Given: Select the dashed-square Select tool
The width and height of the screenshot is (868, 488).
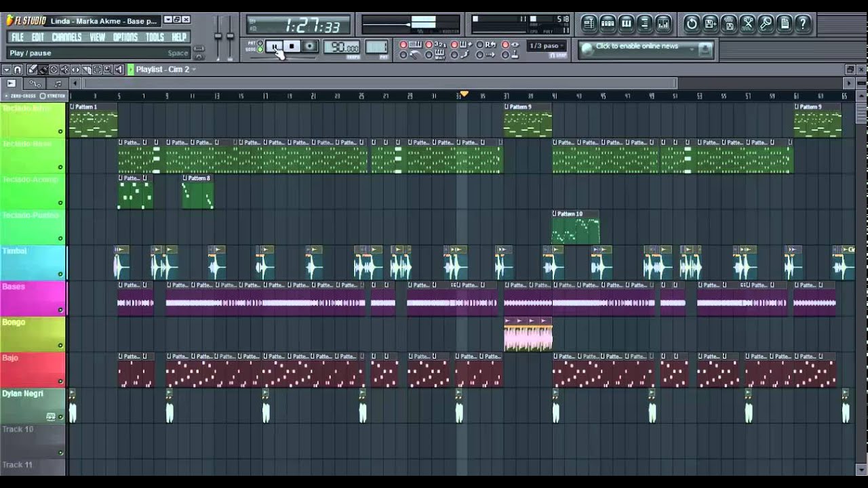Looking at the screenshot, I should coord(97,69).
